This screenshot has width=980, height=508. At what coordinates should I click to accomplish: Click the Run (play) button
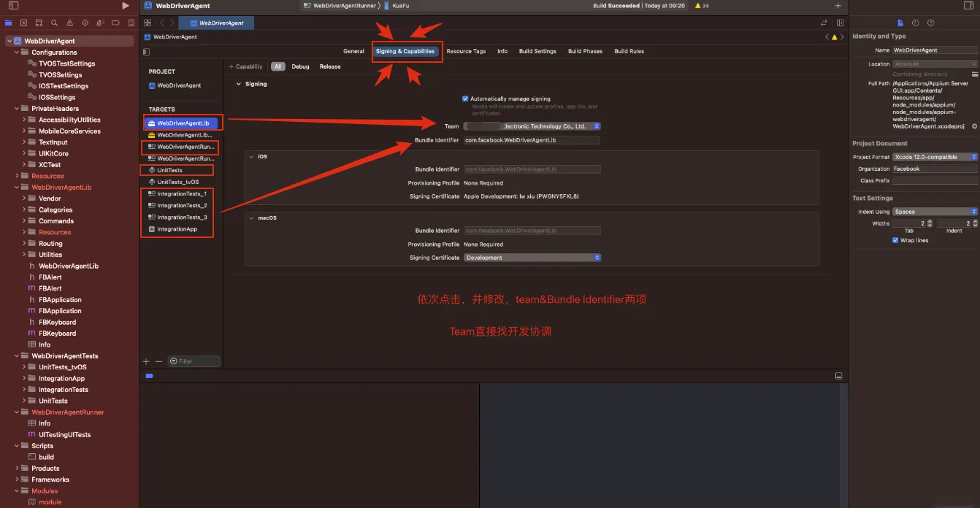coord(126,6)
